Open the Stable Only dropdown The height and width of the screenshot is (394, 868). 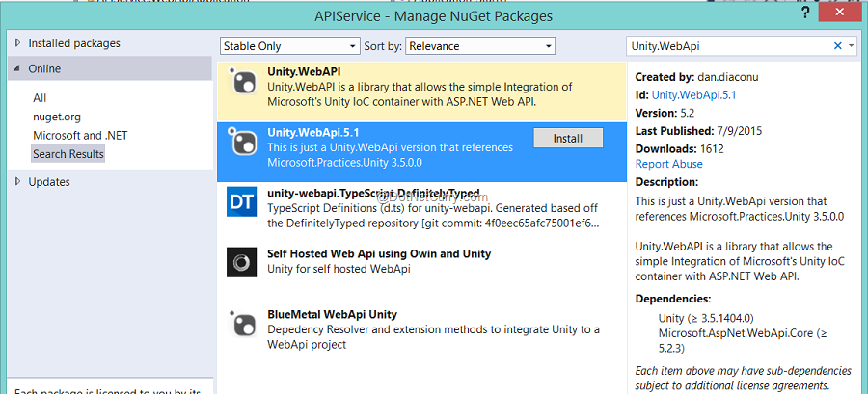coord(289,46)
